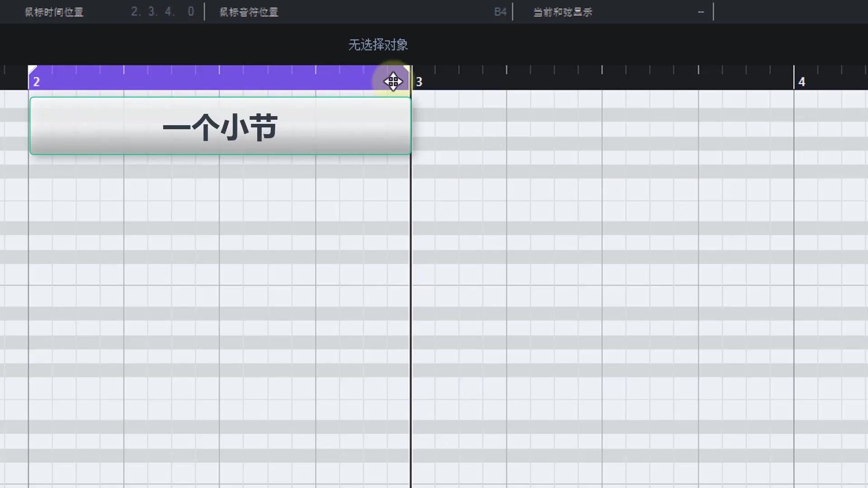Toggle selection by clicking 无选择对象 text
This screenshot has width=868, height=488.
point(378,45)
